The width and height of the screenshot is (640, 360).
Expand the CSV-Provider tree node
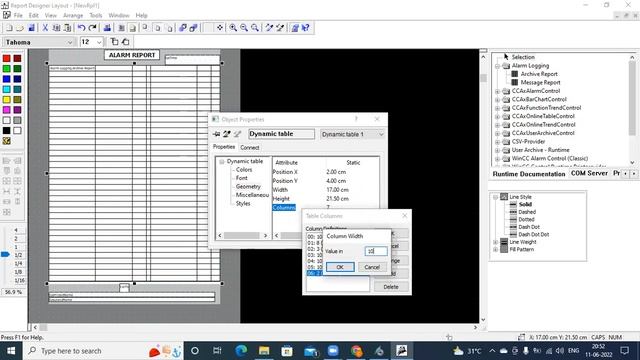coord(497,142)
